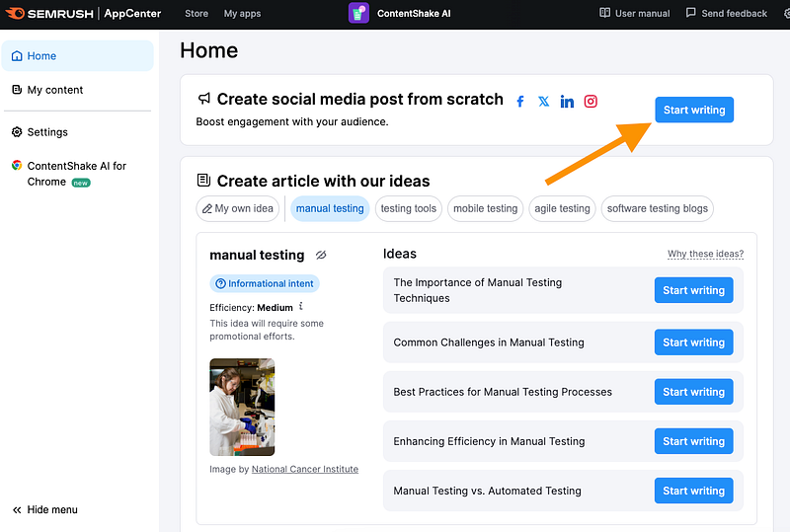Click the Send feedback speech bubble icon
790x532 pixels.
pos(690,13)
